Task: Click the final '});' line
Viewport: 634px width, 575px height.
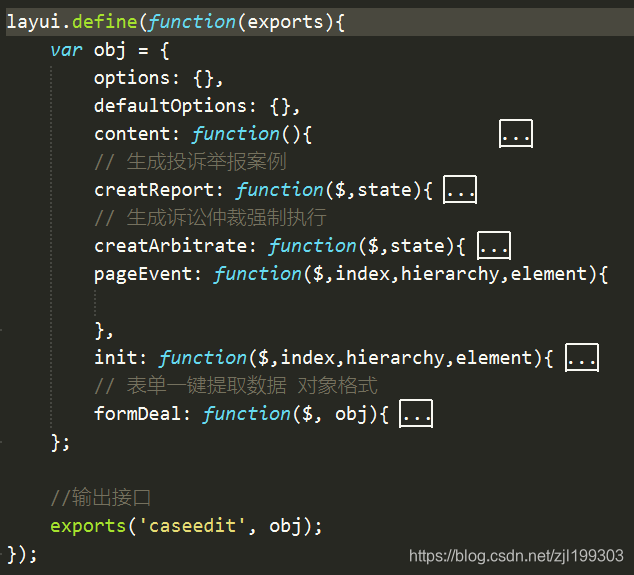Action: (22, 554)
